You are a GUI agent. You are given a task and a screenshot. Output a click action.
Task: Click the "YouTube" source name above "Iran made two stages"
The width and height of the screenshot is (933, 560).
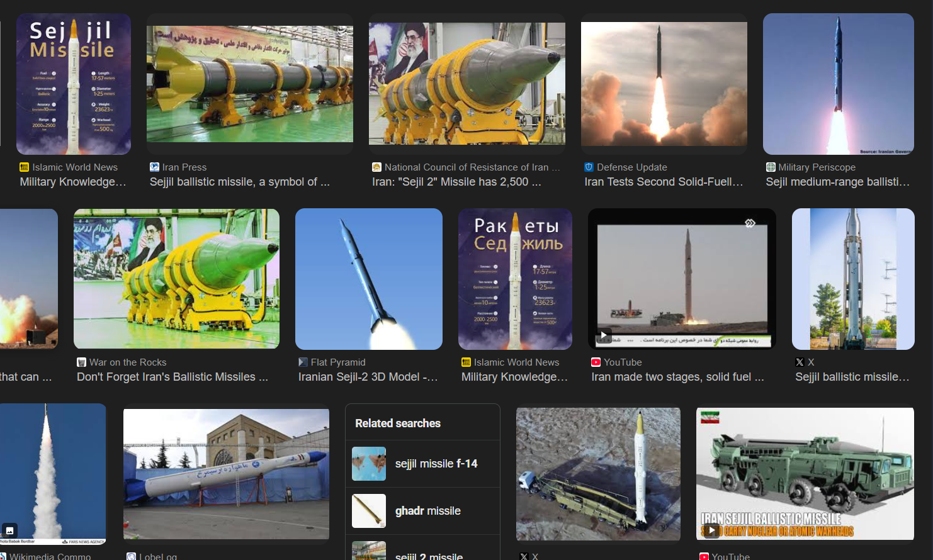pyautogui.click(x=623, y=362)
